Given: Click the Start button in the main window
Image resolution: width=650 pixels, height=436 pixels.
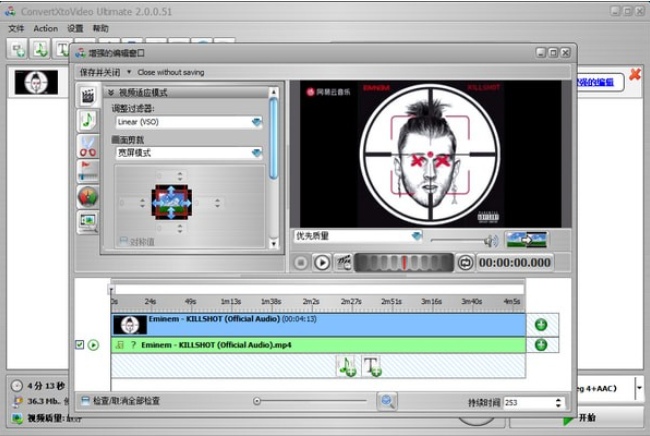Looking at the screenshot, I should point(578,418).
